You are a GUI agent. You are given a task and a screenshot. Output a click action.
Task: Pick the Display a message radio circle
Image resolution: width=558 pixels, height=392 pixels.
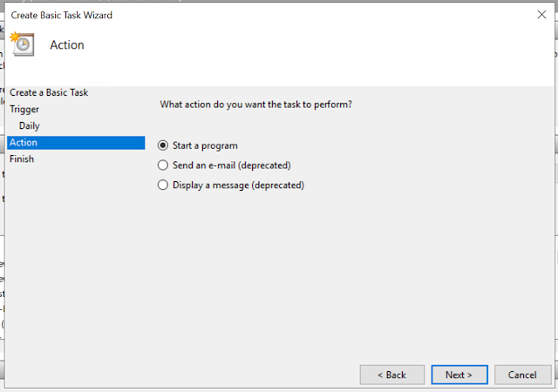(x=162, y=185)
